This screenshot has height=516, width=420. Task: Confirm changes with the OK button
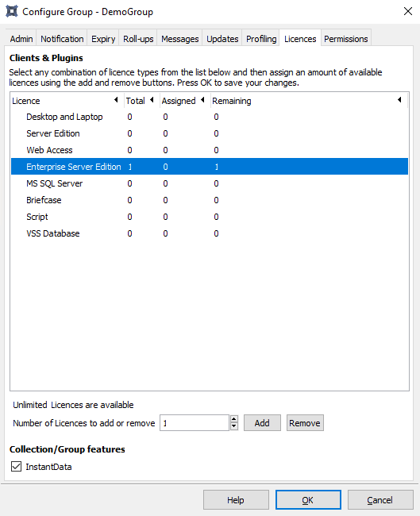[308, 500]
